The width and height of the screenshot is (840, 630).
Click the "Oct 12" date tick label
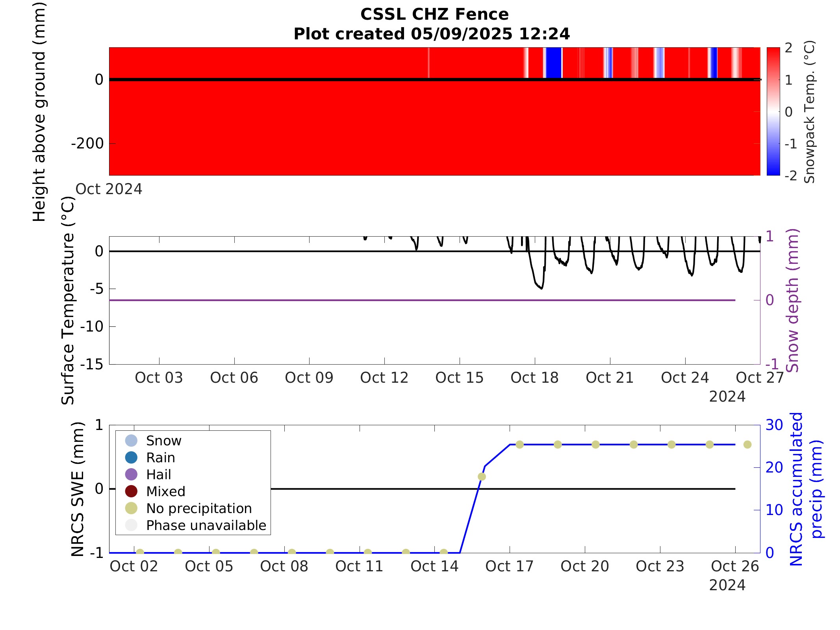(384, 378)
